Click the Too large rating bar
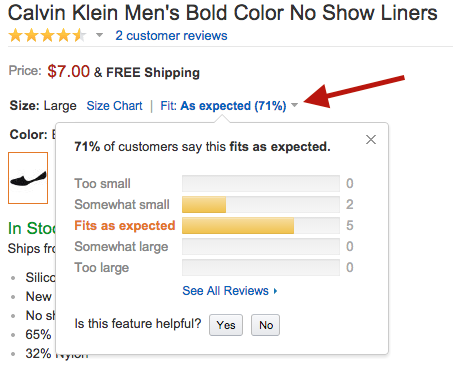This screenshot has height=366, width=453. click(x=261, y=267)
